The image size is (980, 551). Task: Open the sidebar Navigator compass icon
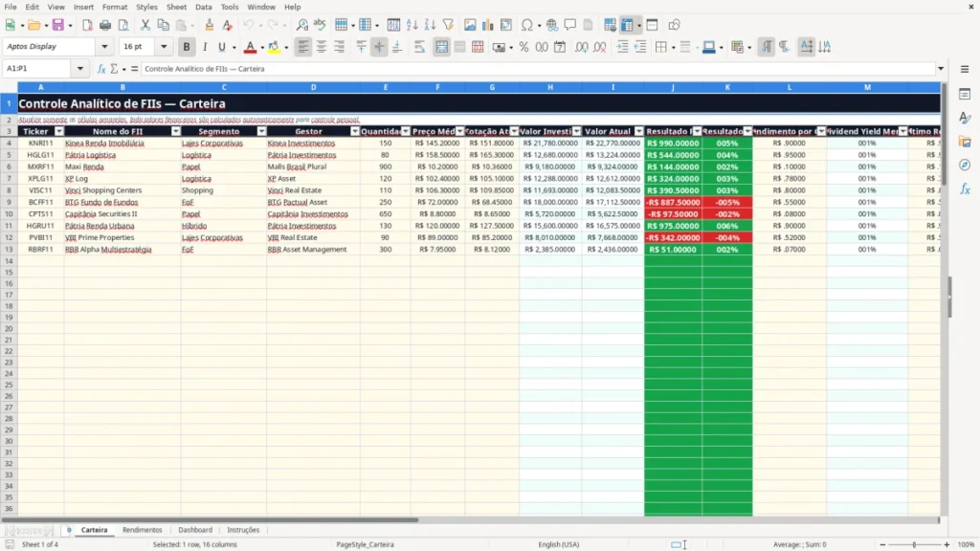965,165
